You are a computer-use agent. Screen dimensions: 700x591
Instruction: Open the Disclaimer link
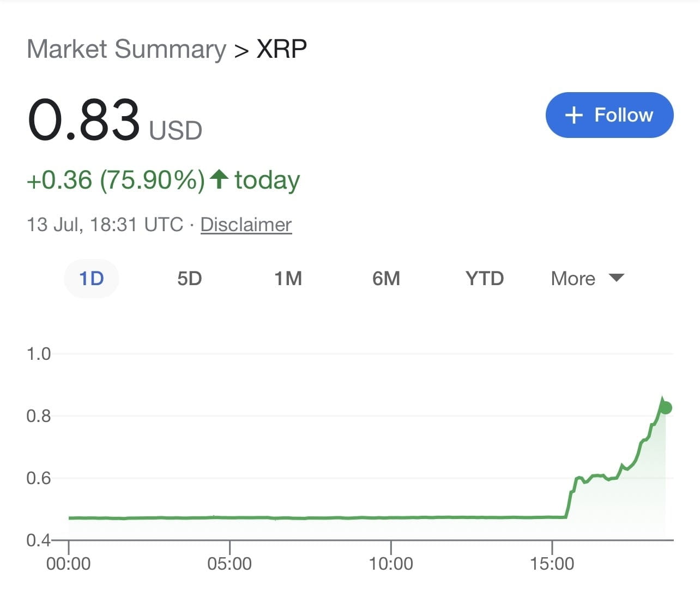246,225
